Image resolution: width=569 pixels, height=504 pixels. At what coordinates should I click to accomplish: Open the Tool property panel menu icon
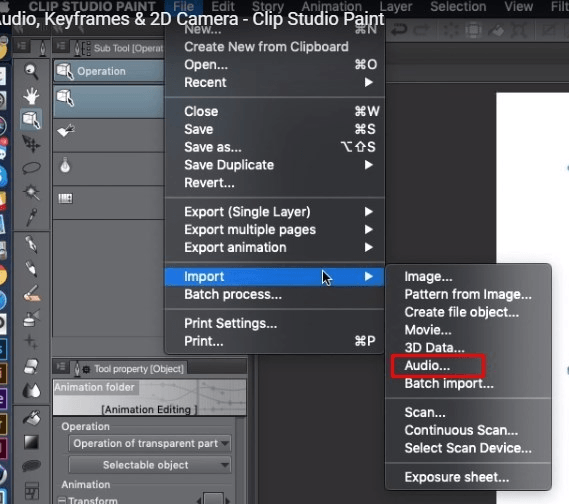tap(61, 367)
